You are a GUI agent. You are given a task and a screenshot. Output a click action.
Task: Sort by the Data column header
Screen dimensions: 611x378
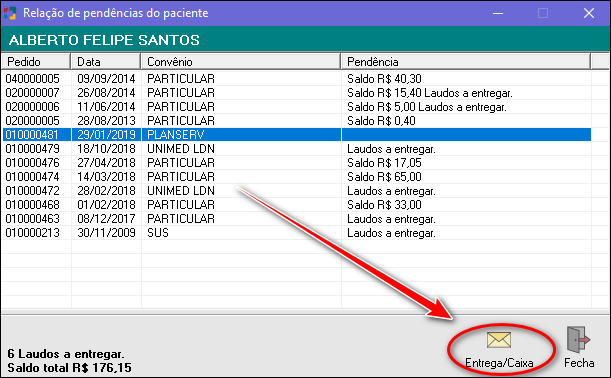coord(106,62)
